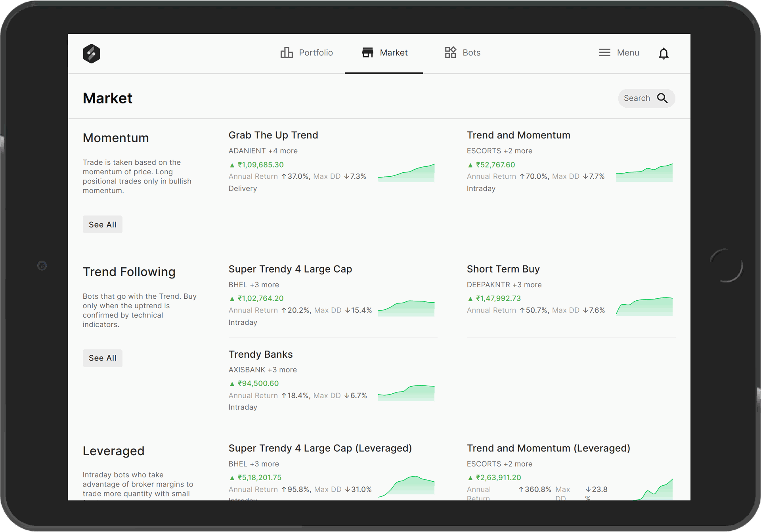
Task: Click See All under Momentum
Action: [102, 225]
